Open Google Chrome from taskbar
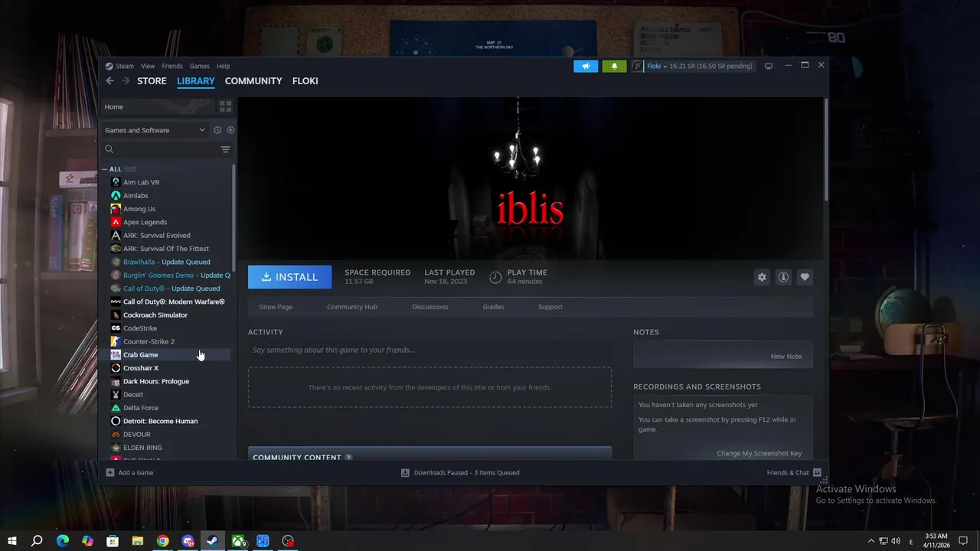 tap(162, 541)
